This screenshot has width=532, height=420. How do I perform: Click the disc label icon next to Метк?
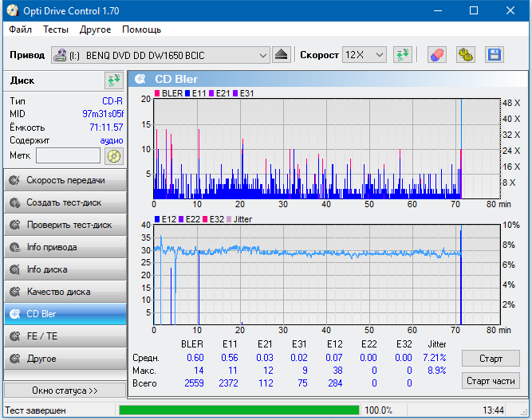tap(114, 155)
